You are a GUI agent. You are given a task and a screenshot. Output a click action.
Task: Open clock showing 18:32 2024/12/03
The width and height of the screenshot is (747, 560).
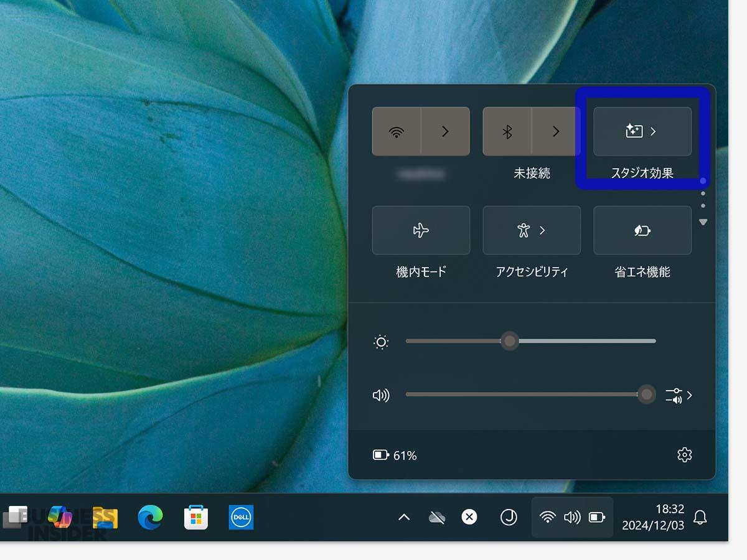653,517
